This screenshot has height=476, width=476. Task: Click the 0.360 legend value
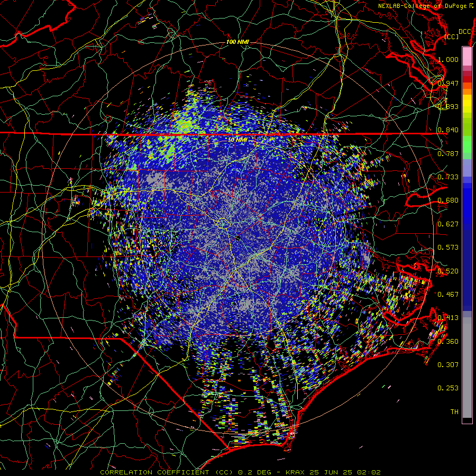(448, 342)
